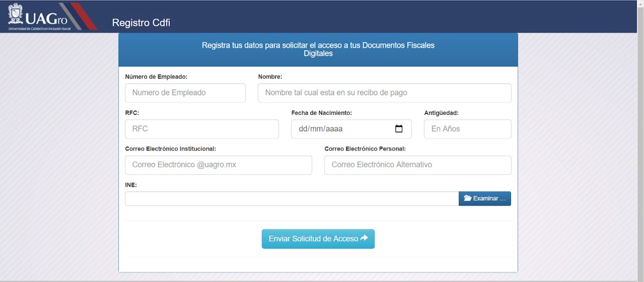This screenshot has height=282, width=644.
Task: Open the calendar picker in the Fecha de Nacimiento field
Action: click(x=399, y=129)
